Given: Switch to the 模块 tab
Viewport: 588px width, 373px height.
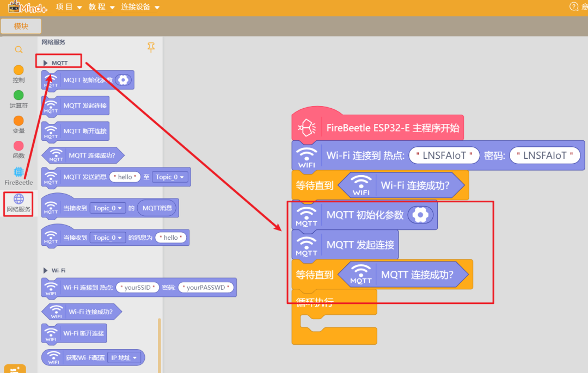Looking at the screenshot, I should click(x=21, y=26).
